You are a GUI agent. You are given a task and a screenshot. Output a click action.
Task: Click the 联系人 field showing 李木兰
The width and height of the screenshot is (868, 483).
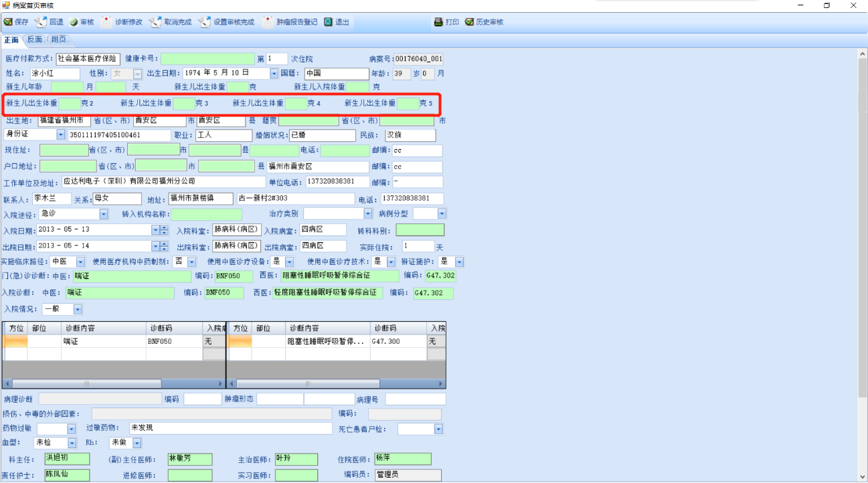coord(52,199)
